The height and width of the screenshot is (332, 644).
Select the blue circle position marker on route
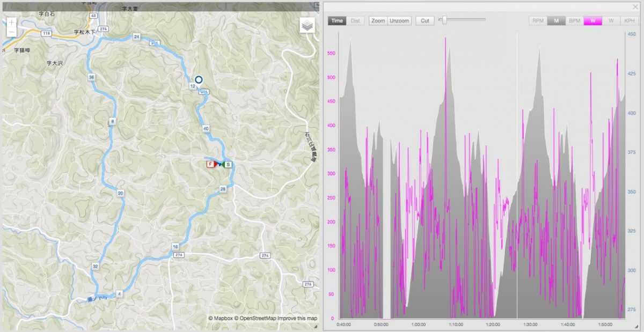199,80
